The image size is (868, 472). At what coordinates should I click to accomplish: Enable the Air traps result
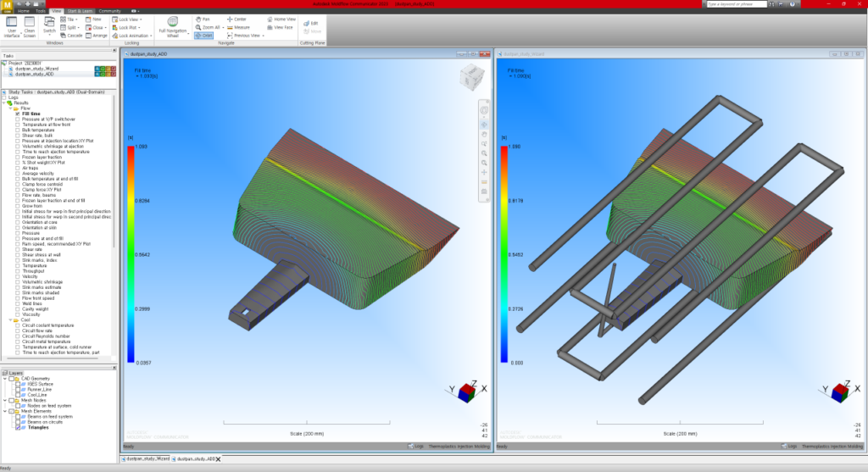(x=18, y=169)
